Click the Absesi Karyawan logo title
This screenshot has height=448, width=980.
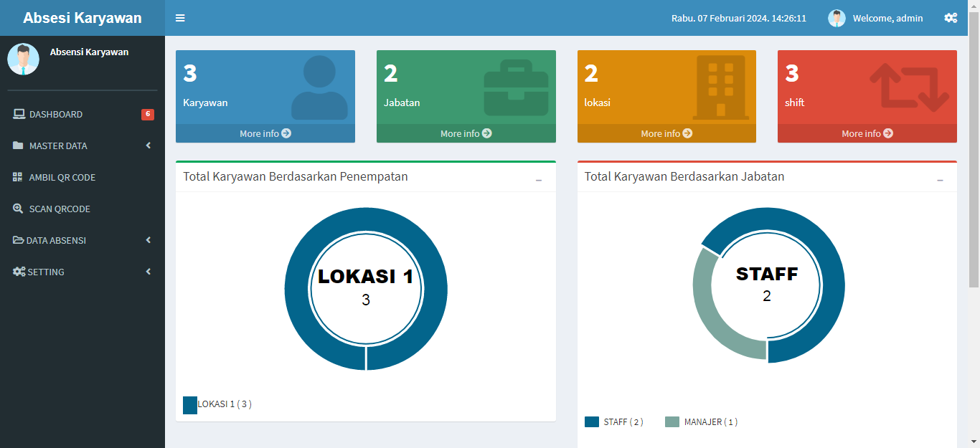pyautogui.click(x=83, y=18)
